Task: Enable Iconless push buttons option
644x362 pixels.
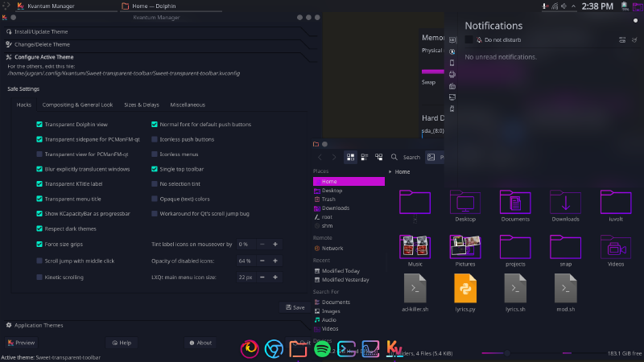Action: tap(155, 139)
